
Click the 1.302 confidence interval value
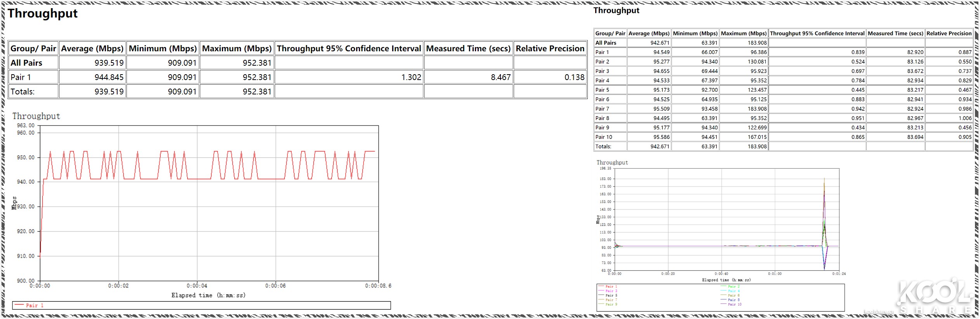point(411,77)
